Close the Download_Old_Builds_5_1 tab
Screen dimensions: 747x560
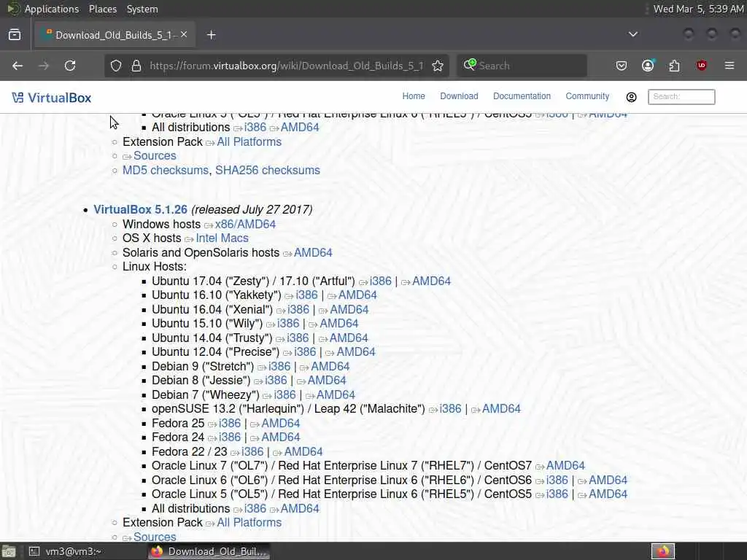(x=184, y=35)
